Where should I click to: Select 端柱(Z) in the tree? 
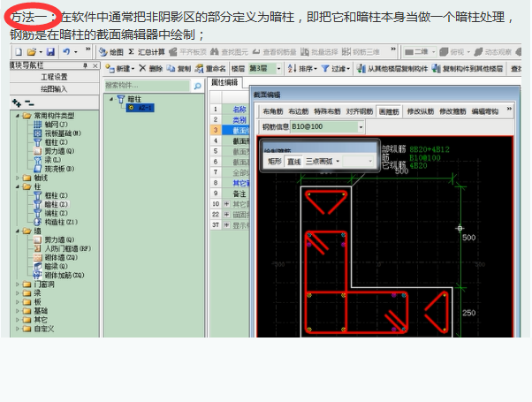click(51, 213)
